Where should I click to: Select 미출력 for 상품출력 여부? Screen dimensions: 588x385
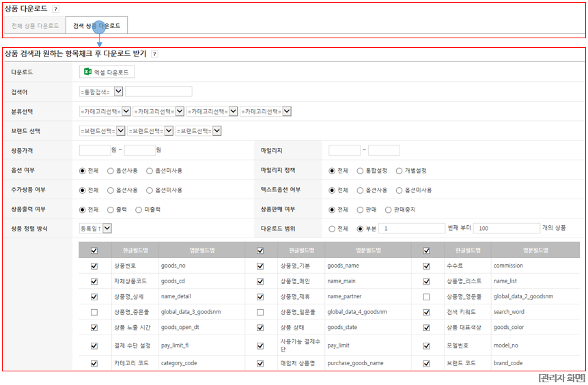(139, 210)
